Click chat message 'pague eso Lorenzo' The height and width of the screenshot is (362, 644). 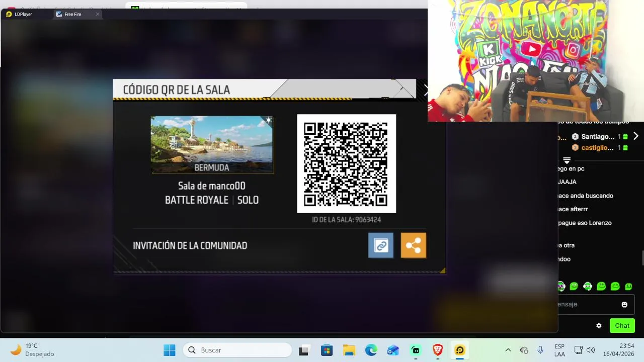pos(585,223)
